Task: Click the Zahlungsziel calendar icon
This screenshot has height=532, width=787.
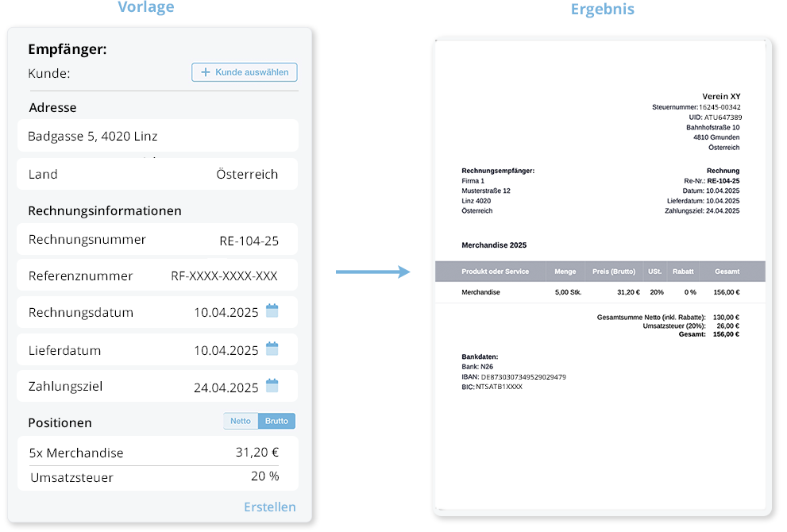Action: point(272,386)
